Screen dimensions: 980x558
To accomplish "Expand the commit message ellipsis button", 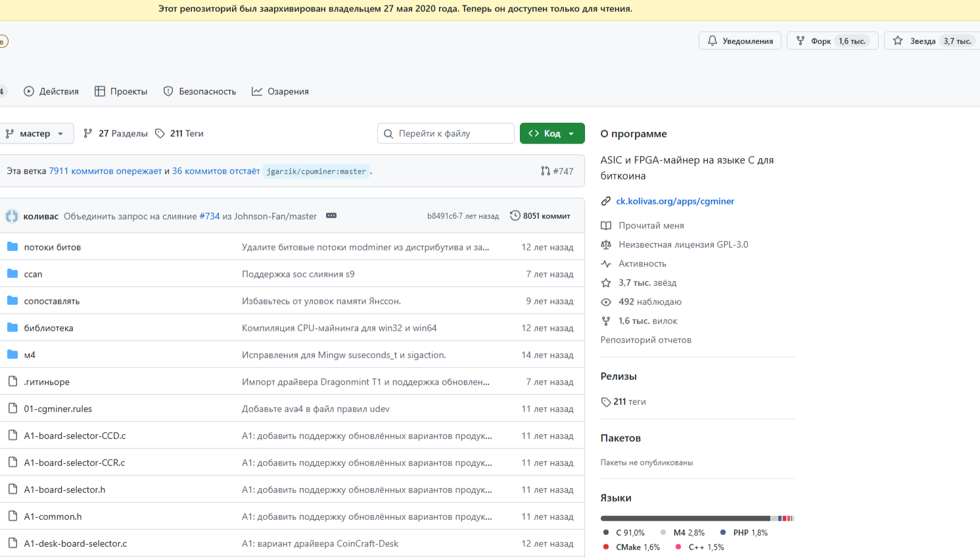I will pyautogui.click(x=331, y=216).
